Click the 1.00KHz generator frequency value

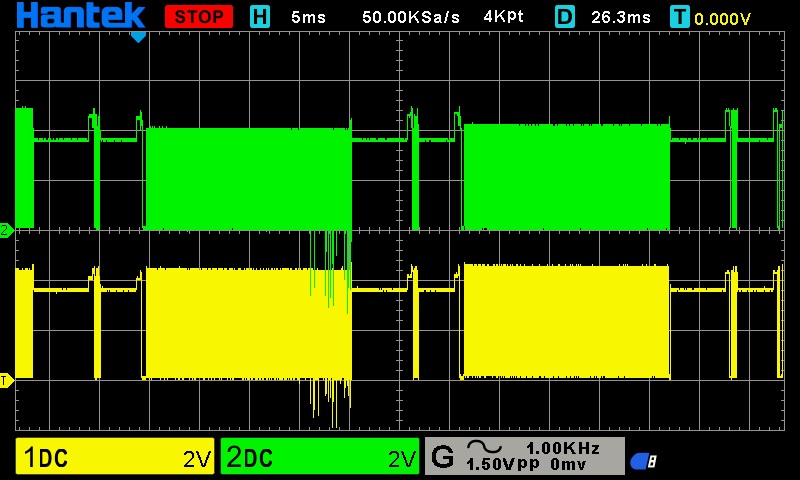click(563, 448)
